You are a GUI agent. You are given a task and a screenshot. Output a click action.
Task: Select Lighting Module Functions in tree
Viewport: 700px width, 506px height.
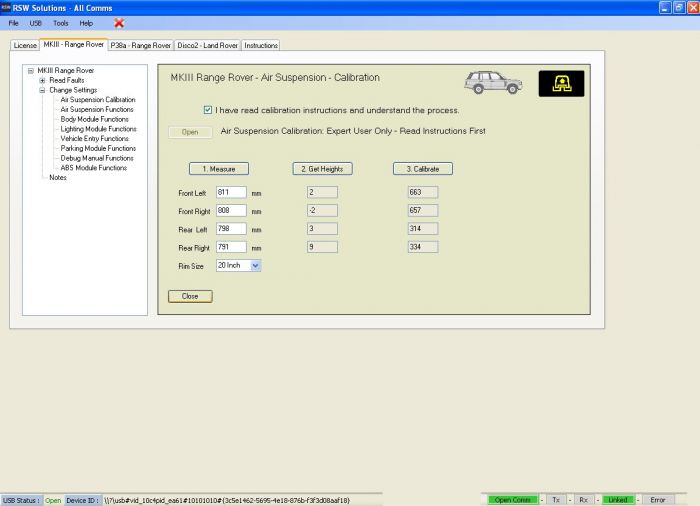point(99,129)
